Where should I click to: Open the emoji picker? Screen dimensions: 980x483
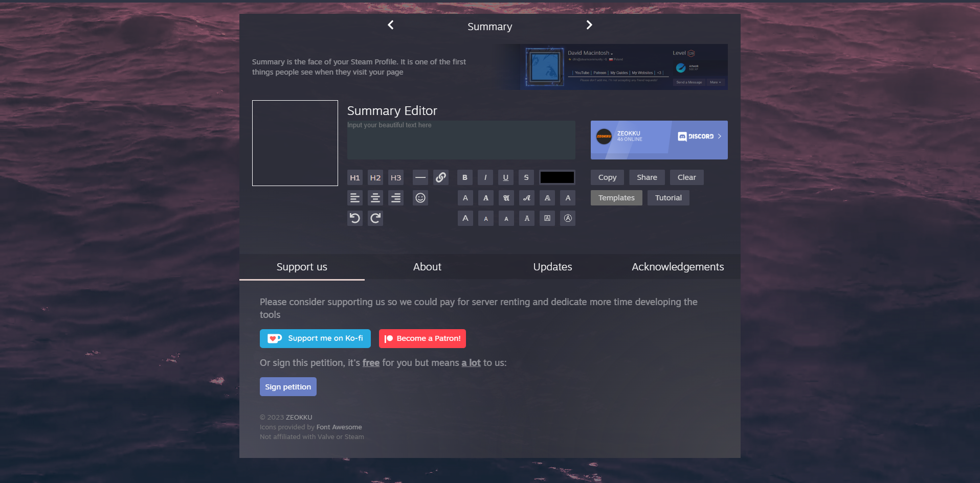pyautogui.click(x=420, y=198)
